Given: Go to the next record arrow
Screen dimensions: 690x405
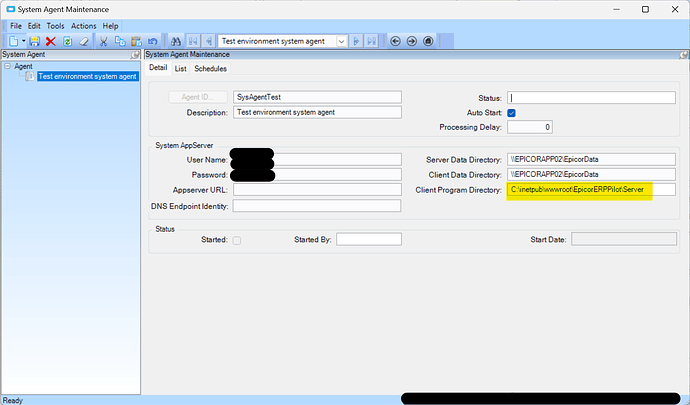Looking at the screenshot, I should click(356, 41).
